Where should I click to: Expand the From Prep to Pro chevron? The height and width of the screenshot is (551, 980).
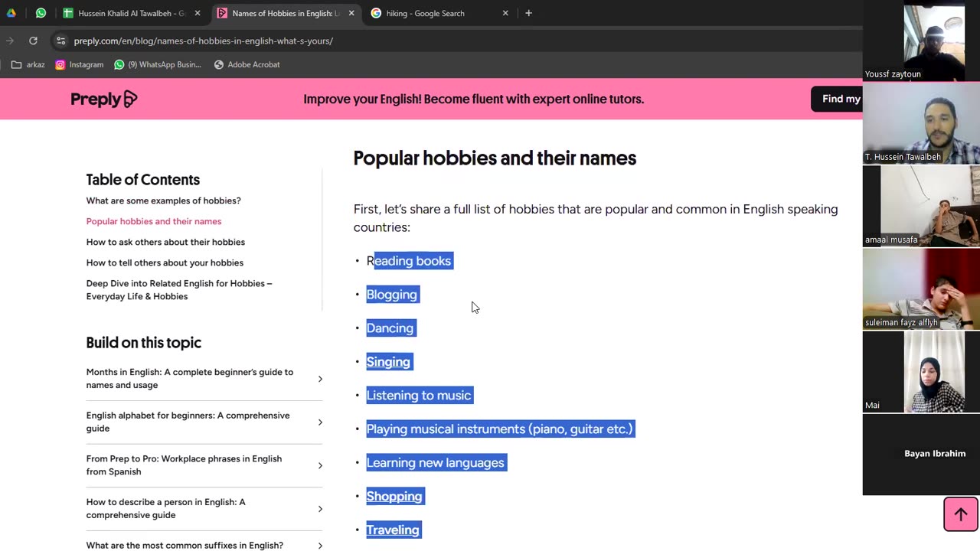coord(320,465)
